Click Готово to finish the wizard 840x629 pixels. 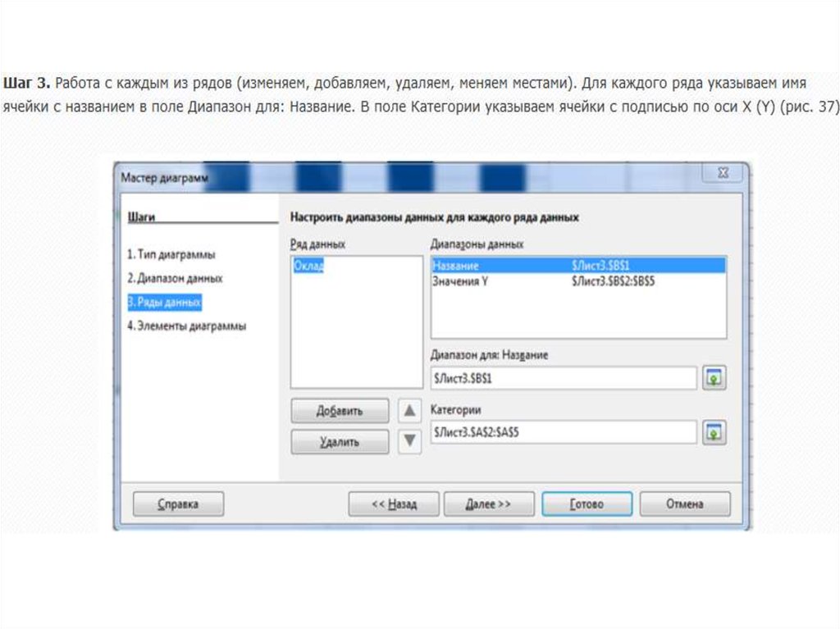point(587,504)
